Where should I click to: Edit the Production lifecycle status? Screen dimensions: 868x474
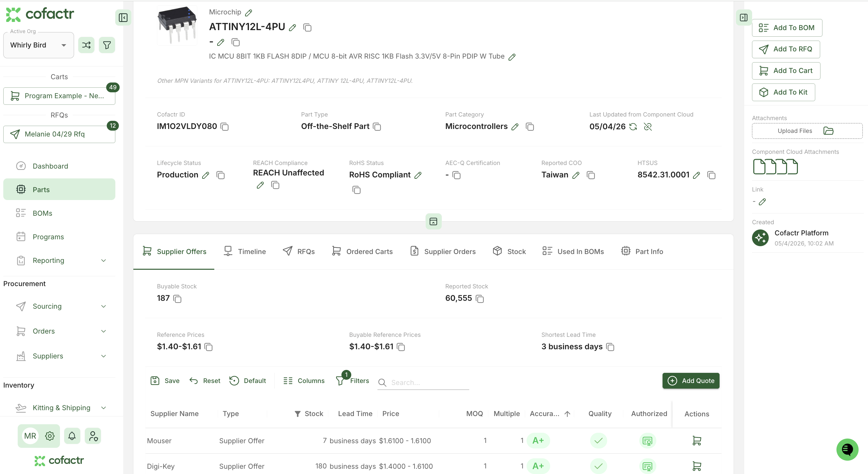coord(205,175)
